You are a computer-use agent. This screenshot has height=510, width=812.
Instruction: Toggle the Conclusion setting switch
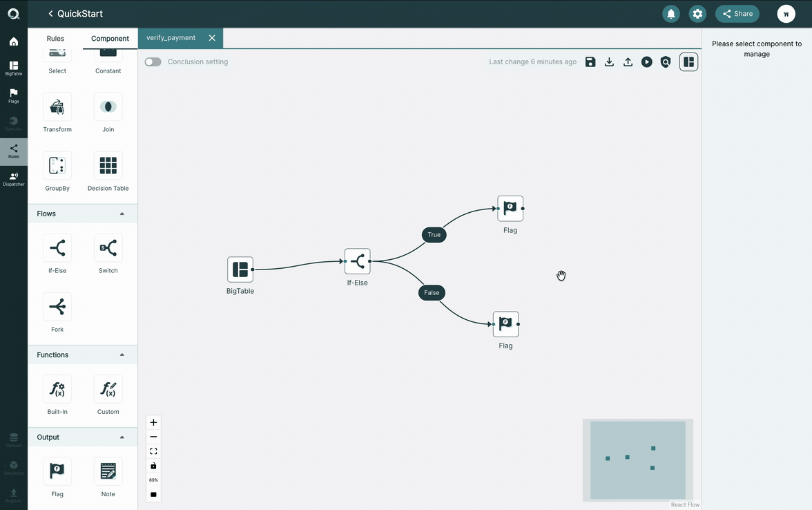pyautogui.click(x=153, y=62)
